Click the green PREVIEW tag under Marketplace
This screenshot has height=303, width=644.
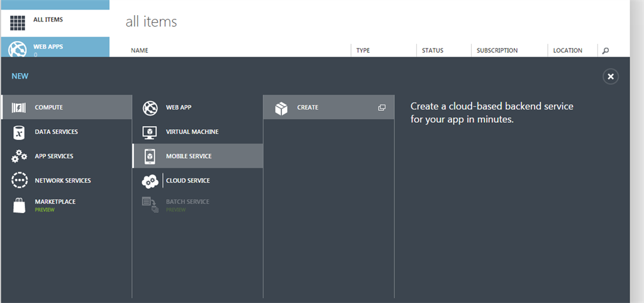(45, 210)
